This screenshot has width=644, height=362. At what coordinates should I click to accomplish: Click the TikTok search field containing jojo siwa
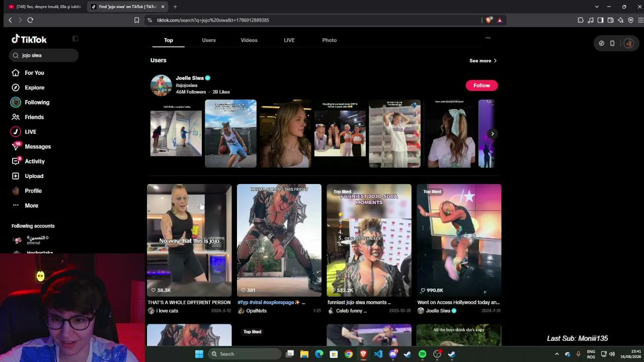click(x=44, y=55)
